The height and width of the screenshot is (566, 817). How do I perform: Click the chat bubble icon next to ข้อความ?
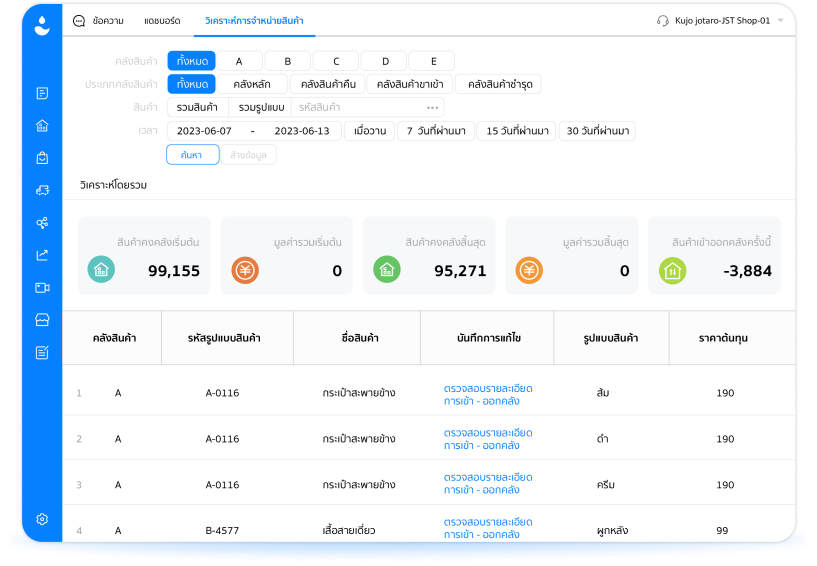pyautogui.click(x=79, y=21)
